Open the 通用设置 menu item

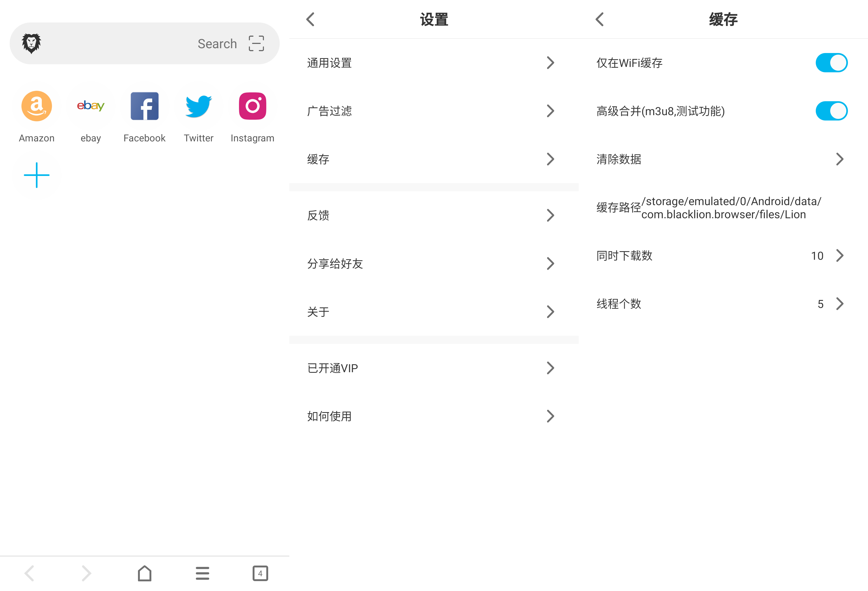pos(433,63)
